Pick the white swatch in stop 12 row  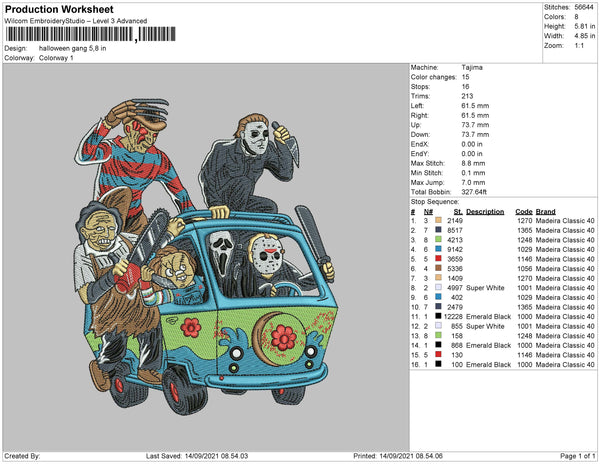pos(438,326)
